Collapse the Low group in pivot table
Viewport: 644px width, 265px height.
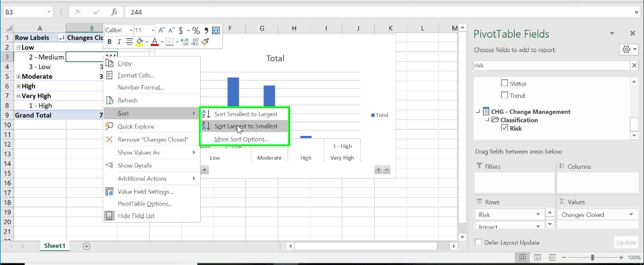18,48
